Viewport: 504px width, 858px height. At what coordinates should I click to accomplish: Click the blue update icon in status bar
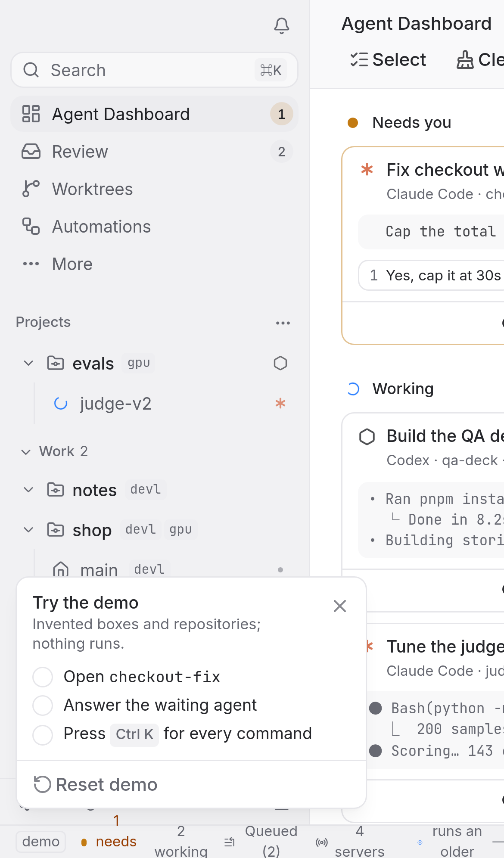(420, 842)
